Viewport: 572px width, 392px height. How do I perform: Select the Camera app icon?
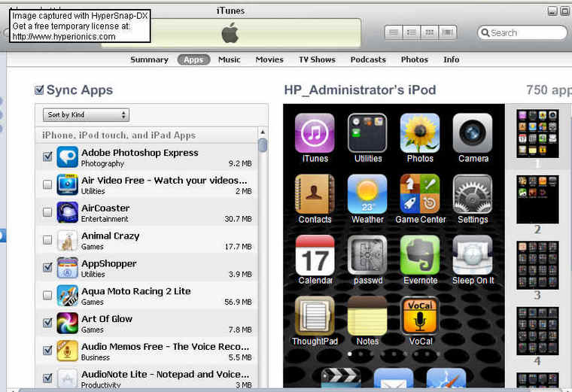(473, 133)
